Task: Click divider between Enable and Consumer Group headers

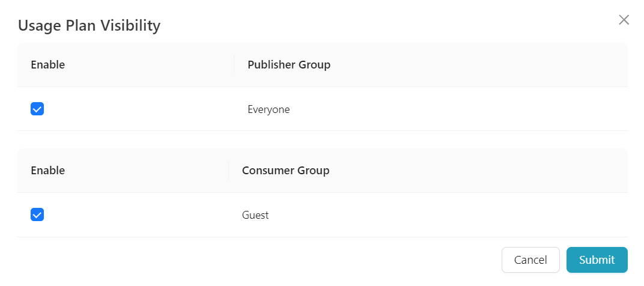Action: coord(228,170)
